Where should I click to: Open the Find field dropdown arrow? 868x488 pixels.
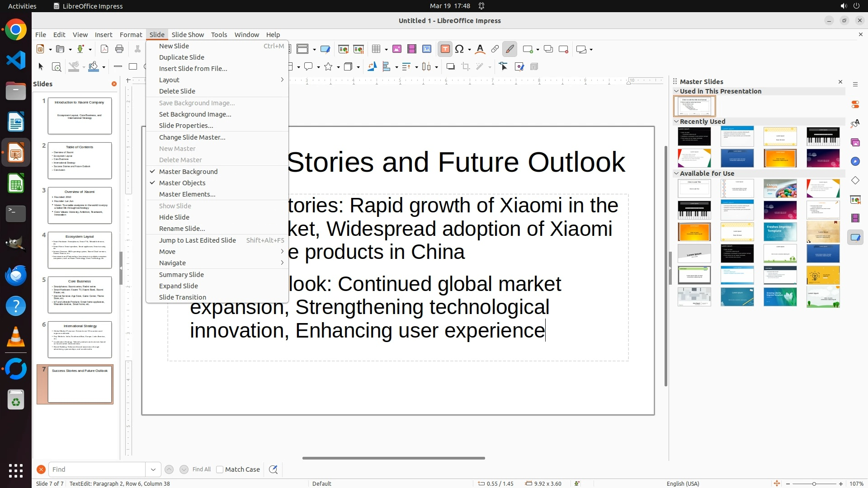tap(153, 469)
